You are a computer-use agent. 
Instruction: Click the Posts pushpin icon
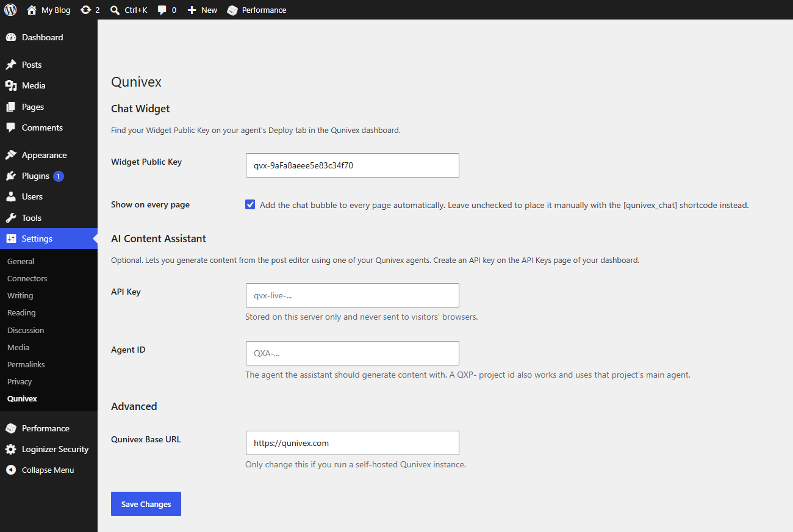(11, 65)
